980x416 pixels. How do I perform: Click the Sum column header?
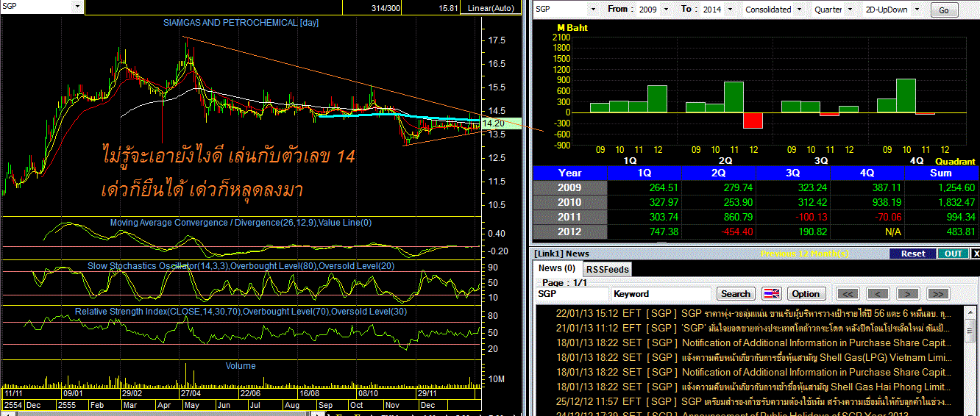click(942, 173)
